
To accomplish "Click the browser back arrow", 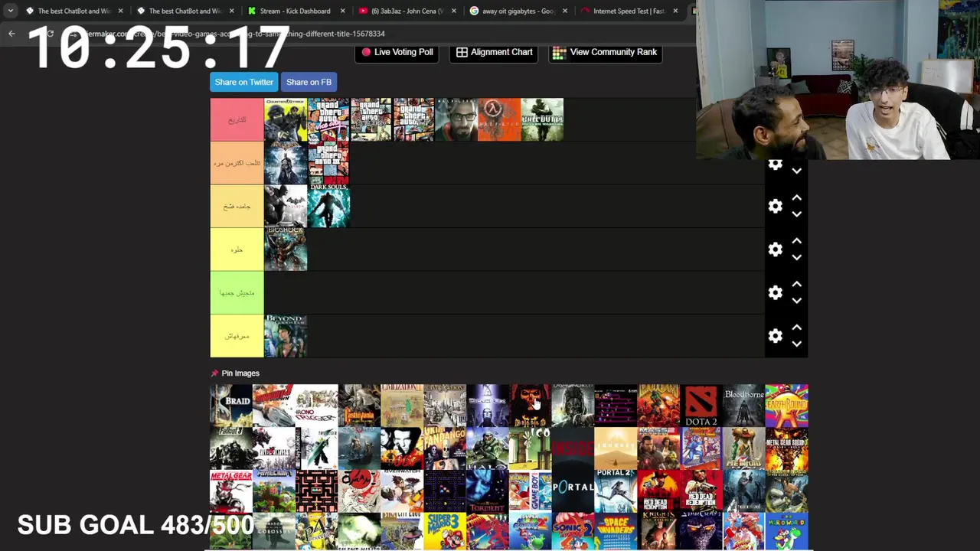I will tap(11, 34).
